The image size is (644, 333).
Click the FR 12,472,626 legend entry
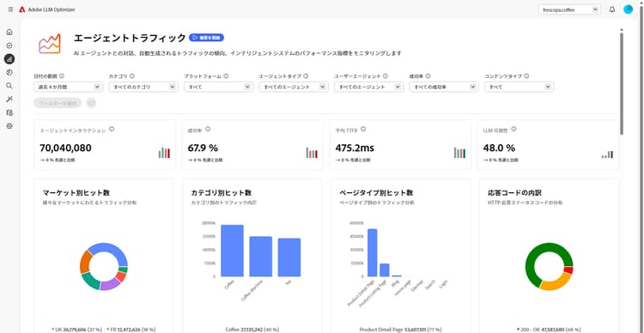click(131, 330)
